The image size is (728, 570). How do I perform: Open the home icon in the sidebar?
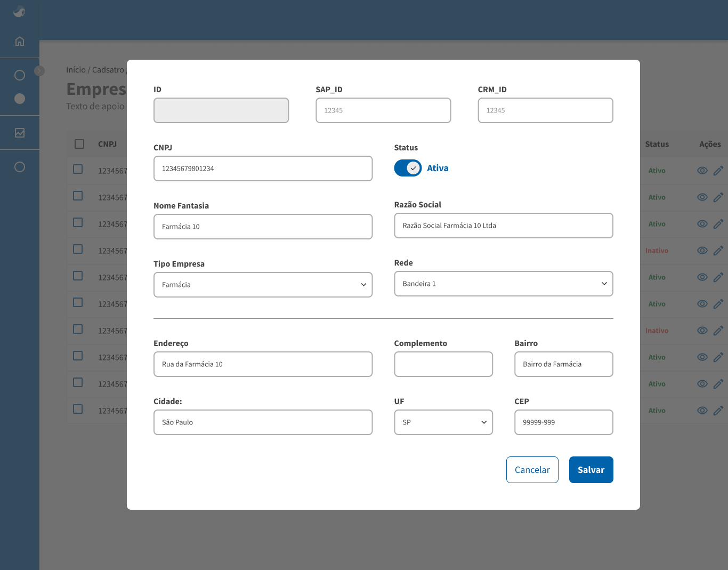pos(20,41)
